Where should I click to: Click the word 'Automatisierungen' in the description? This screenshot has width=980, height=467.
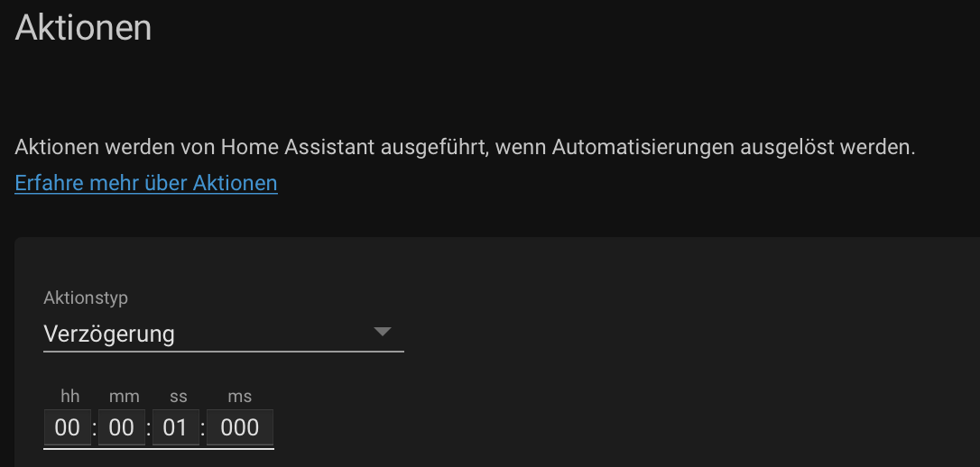[x=643, y=148]
